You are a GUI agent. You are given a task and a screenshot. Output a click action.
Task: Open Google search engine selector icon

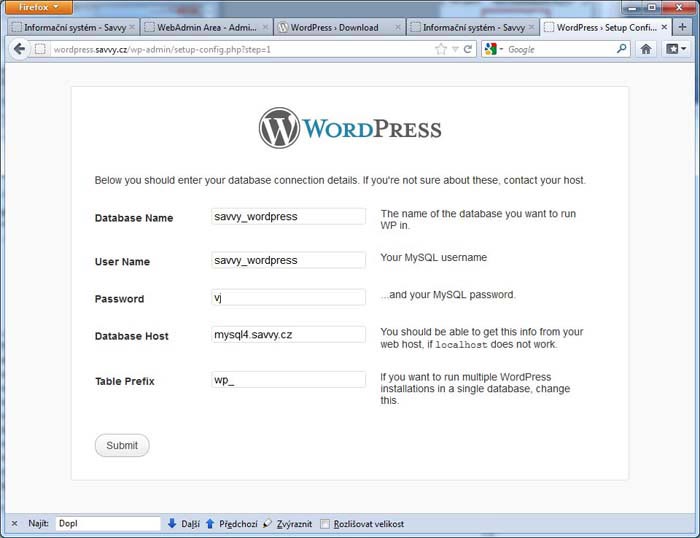(x=494, y=49)
